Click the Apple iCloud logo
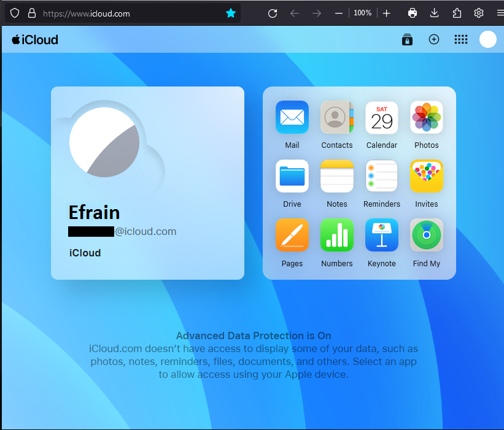The image size is (504, 430). tap(34, 39)
